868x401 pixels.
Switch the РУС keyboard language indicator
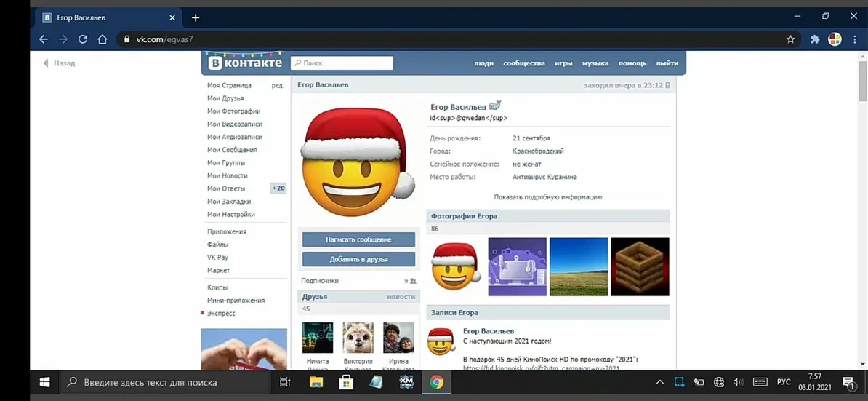pos(784,382)
